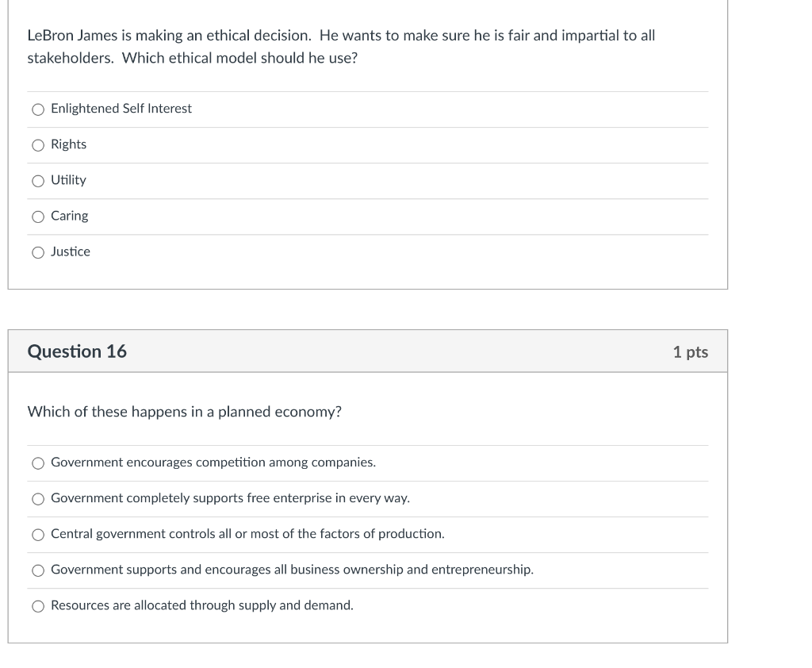
Task: Pick radio for 'Government supports all business ownership'
Action: 38,570
